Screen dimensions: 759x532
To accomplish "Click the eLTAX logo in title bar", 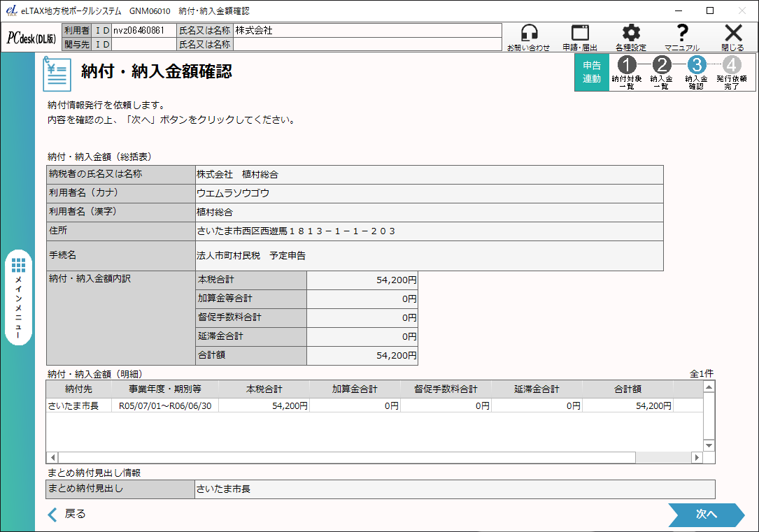I will 11,10.
